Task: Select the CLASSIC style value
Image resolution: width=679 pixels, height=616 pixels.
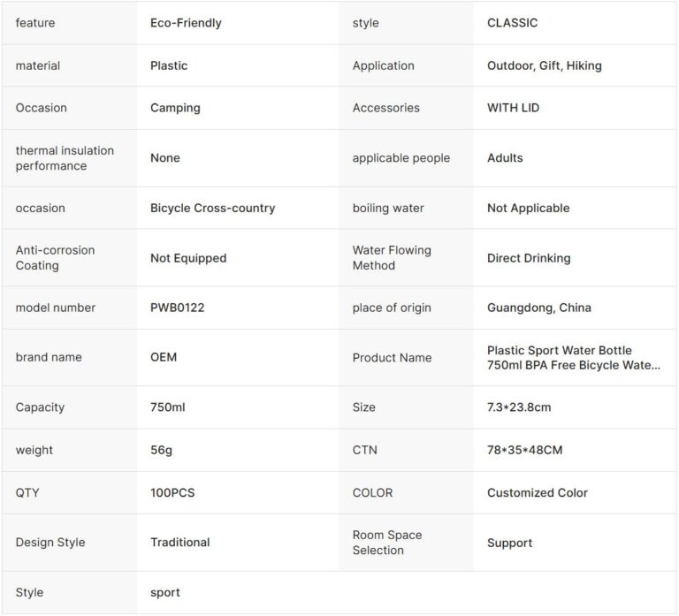Action: point(512,23)
